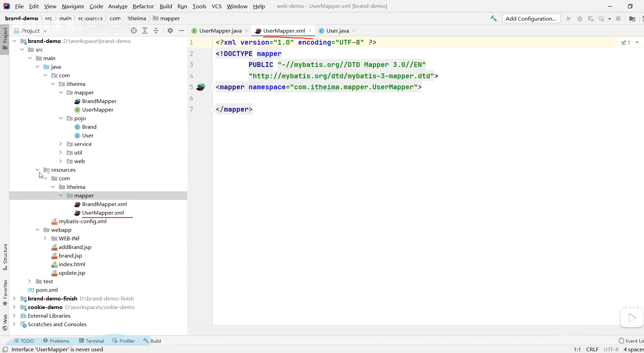Click the Select Opened File target icon

click(134, 31)
